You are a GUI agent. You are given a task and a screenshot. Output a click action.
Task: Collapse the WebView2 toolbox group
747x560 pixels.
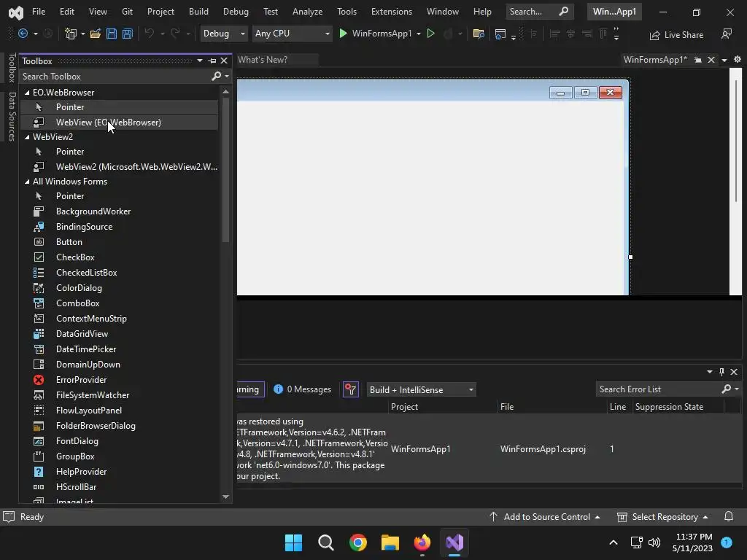[x=27, y=137]
